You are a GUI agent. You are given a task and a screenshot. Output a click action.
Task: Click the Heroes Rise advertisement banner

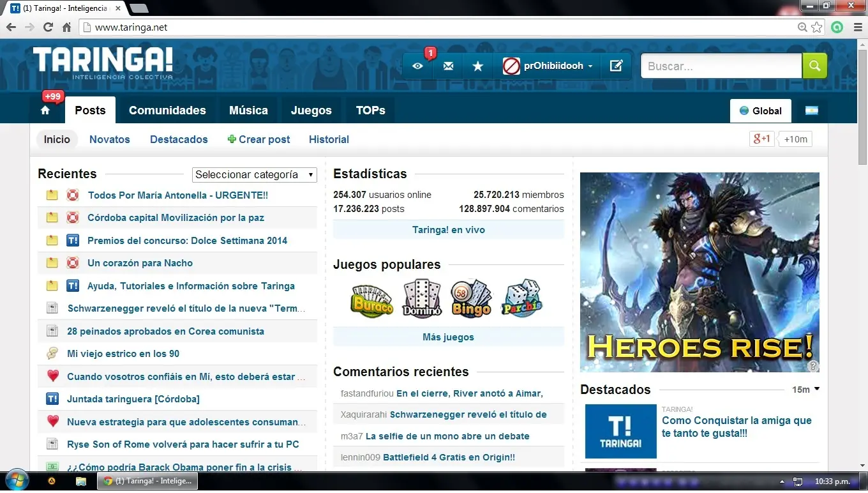point(700,272)
